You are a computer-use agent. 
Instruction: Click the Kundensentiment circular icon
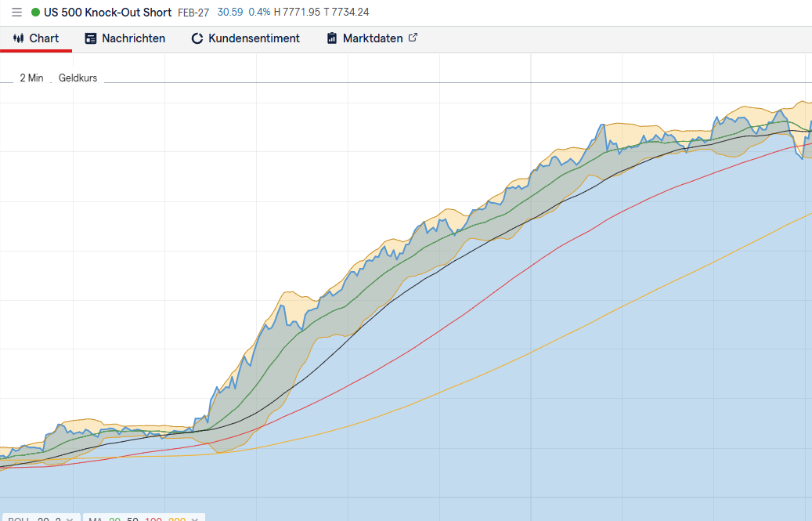197,38
